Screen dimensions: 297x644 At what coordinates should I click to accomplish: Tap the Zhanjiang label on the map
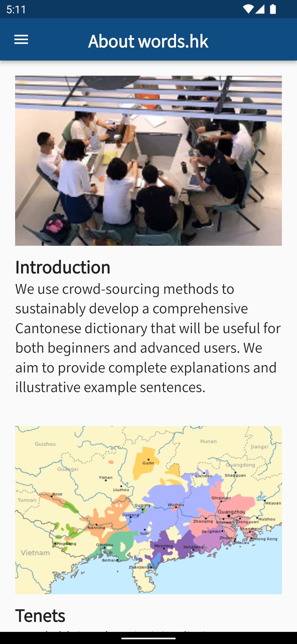pos(140,567)
